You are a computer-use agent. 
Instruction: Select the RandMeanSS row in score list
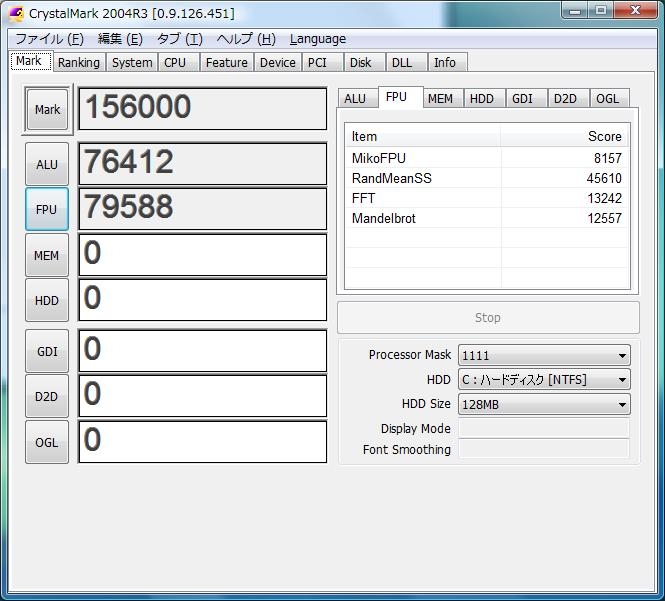point(486,178)
